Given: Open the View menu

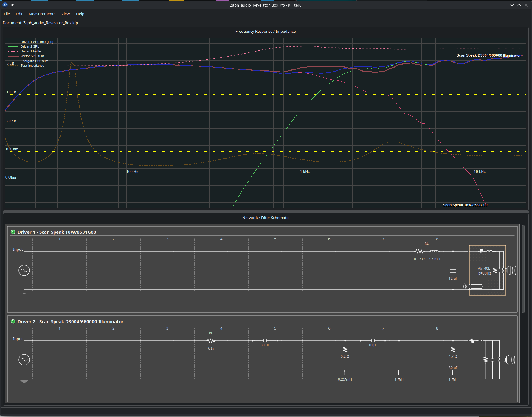Looking at the screenshot, I should 66,14.
